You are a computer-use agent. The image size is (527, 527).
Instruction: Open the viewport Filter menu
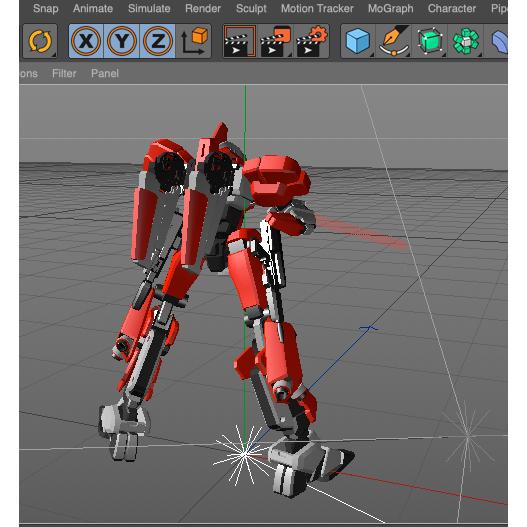[64, 73]
